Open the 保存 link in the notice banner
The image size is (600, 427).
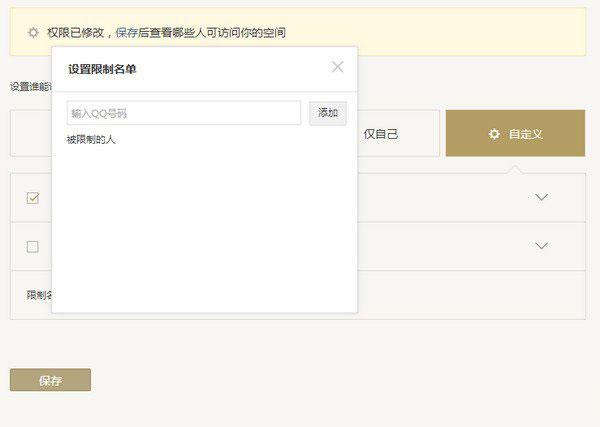pyautogui.click(x=127, y=33)
